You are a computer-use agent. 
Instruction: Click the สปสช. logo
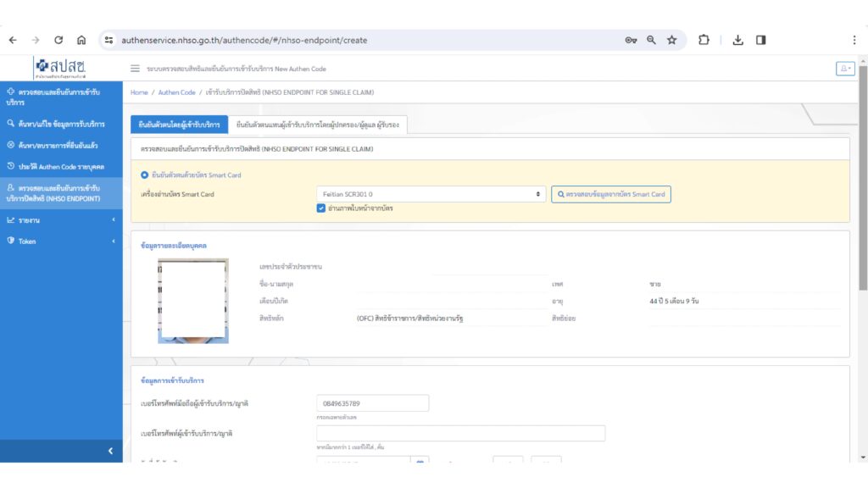click(x=59, y=67)
